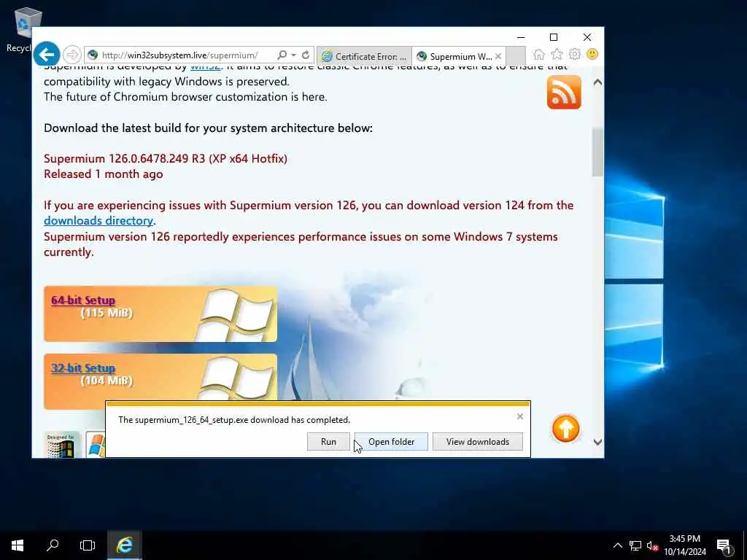
Task: Click the search magnifier in address bar
Action: click(282, 55)
